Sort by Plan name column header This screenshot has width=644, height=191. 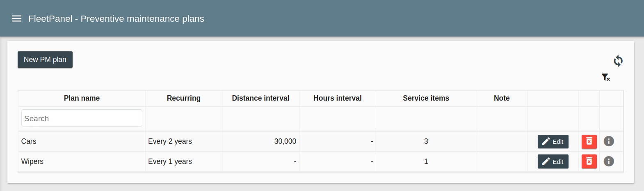[x=82, y=98]
